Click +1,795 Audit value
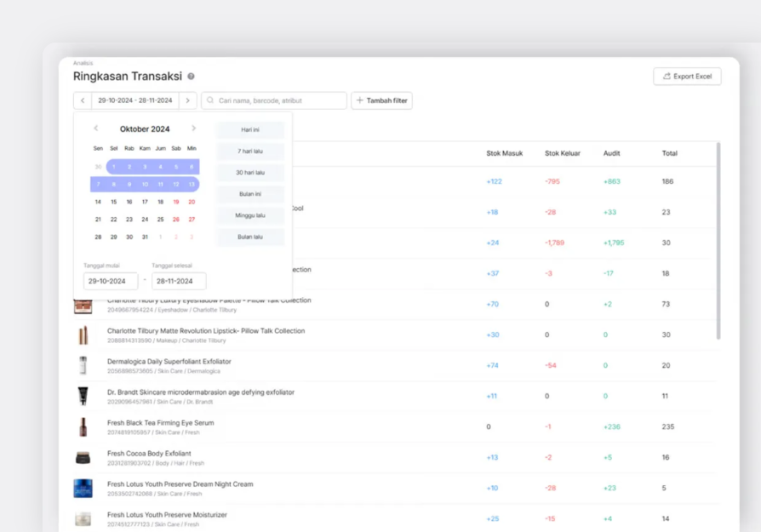The width and height of the screenshot is (761, 532). (x=614, y=243)
